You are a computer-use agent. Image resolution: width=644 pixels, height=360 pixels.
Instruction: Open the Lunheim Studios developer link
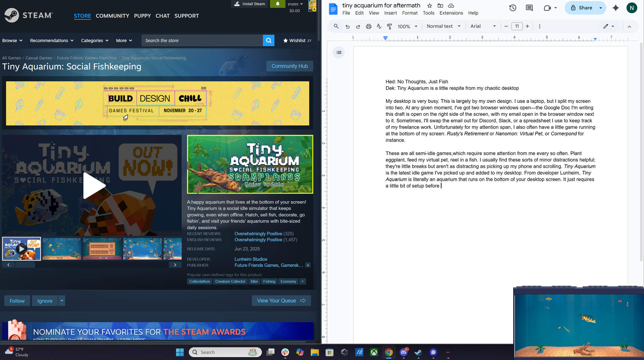pos(251,259)
